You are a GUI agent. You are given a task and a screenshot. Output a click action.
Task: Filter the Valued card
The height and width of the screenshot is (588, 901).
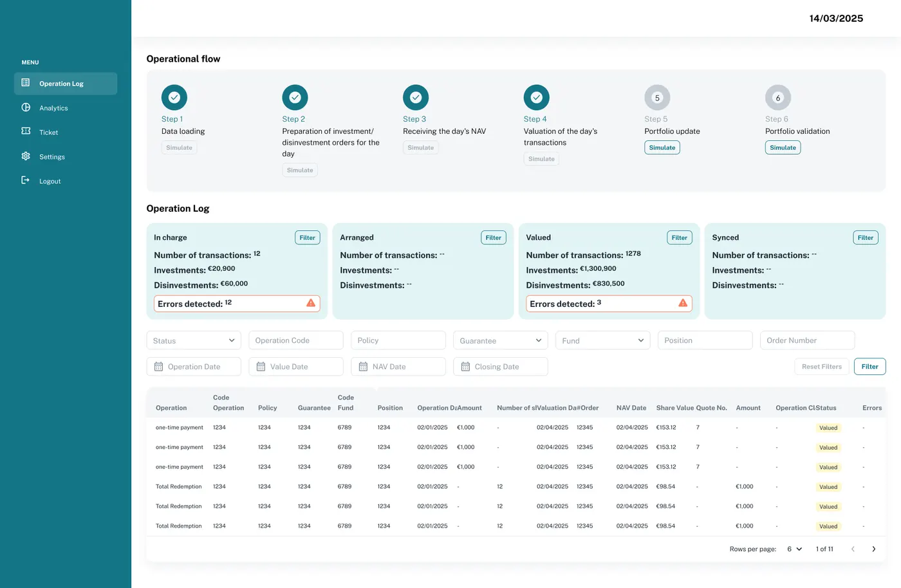pos(680,237)
